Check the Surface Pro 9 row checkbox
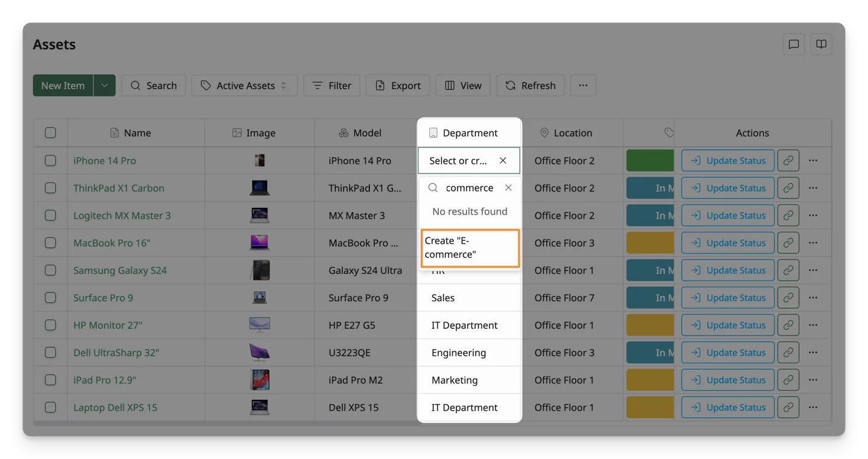Screen dimensions: 868x459 pyautogui.click(x=51, y=298)
